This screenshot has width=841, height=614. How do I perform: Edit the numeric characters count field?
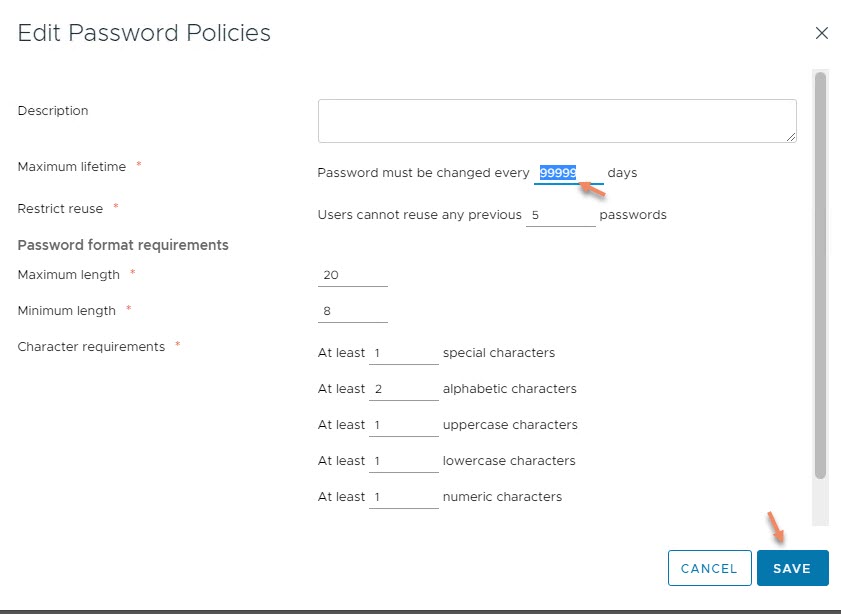(x=403, y=497)
